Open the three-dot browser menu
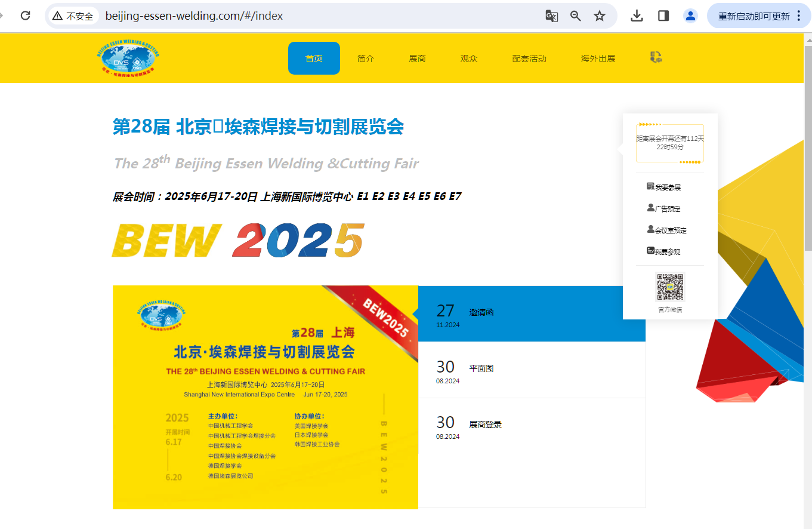Image resolution: width=812 pixels, height=529 pixels. pos(799,16)
